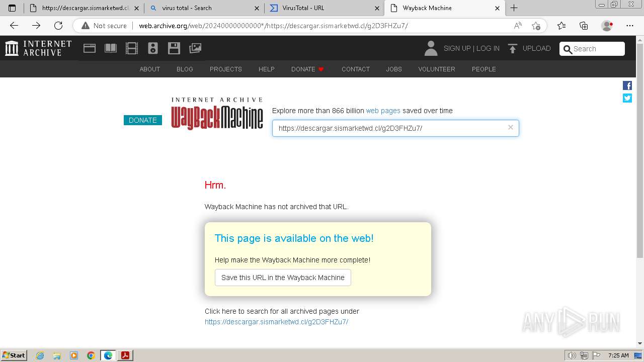This screenshot has width=644, height=362.
Task: Open the tab actions menu
Action: coord(12,8)
